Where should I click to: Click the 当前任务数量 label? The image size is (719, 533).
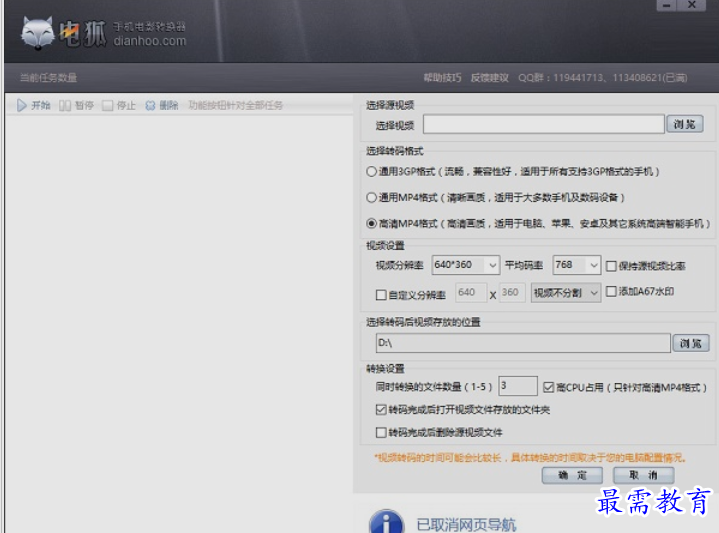[x=48, y=78]
